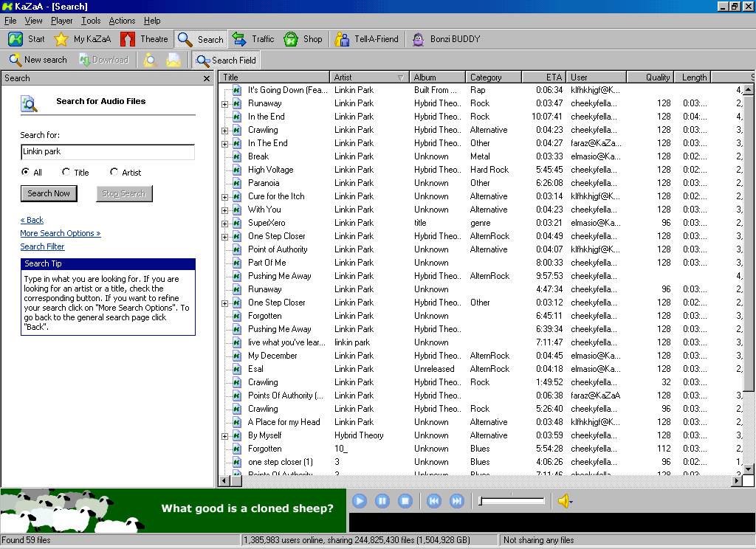Expand the In The End Other row
Image resolution: width=756 pixels, height=549 pixels.
pyautogui.click(x=224, y=144)
